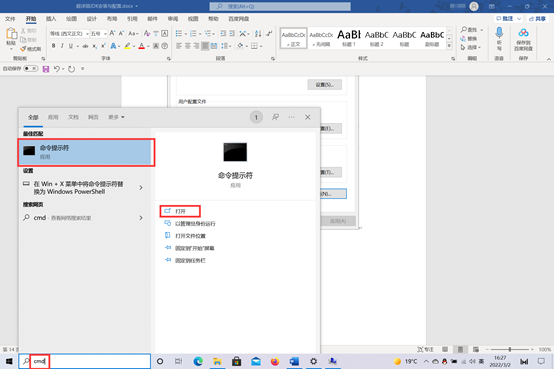Open Microsoft Edge from the taskbar

tap(198, 361)
